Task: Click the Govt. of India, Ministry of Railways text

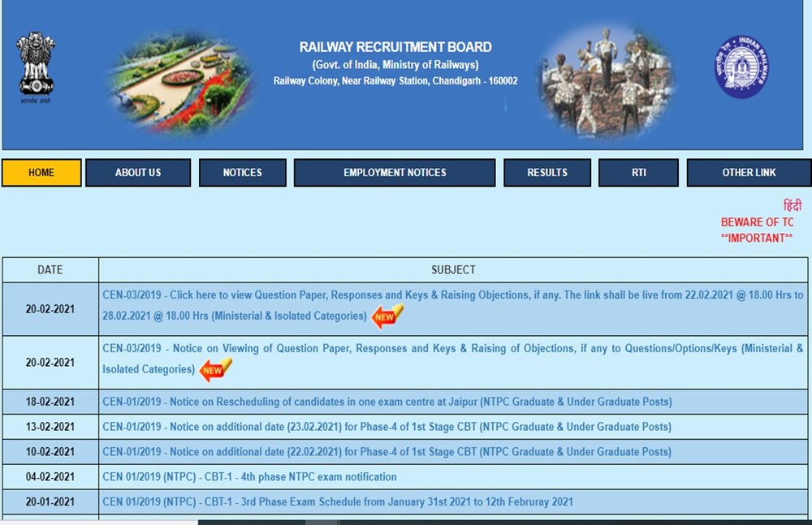Action: tap(395, 65)
